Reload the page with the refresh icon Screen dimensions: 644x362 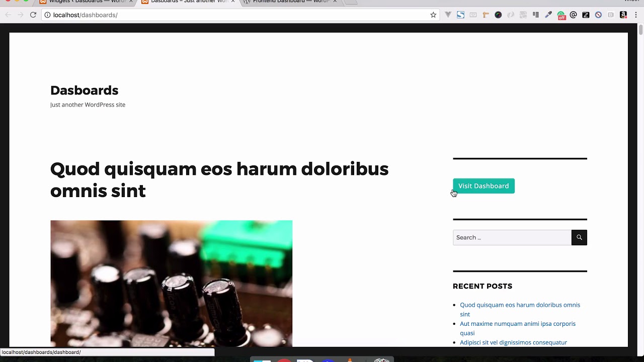coord(33,15)
